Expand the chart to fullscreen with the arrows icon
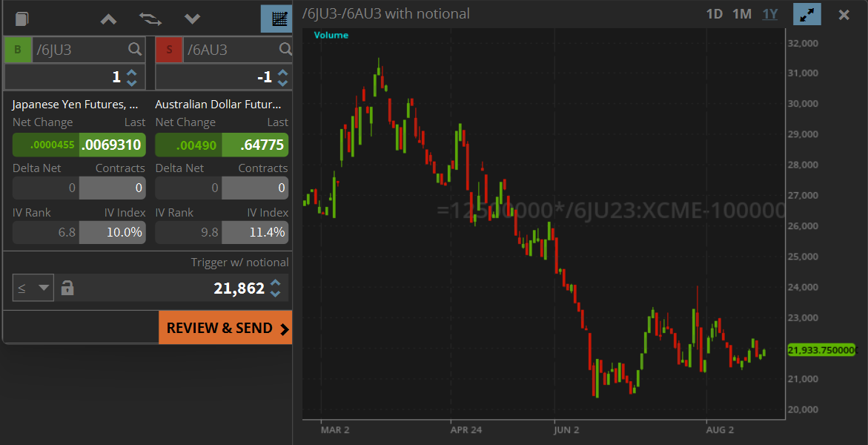The image size is (868, 445). coord(807,13)
